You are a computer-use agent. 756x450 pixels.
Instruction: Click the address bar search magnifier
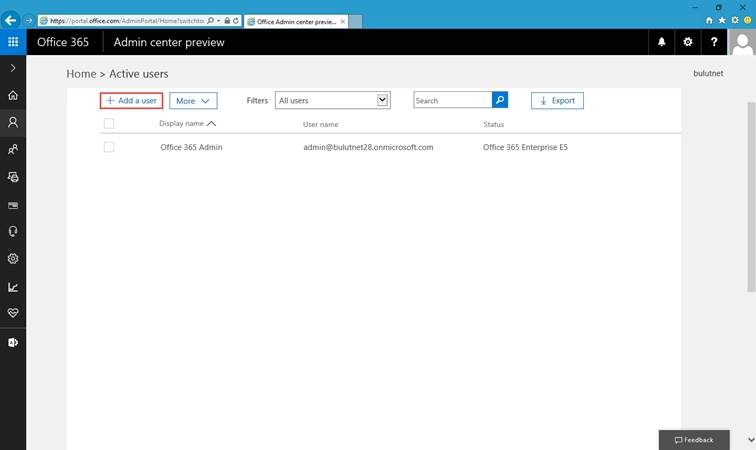[x=210, y=21]
